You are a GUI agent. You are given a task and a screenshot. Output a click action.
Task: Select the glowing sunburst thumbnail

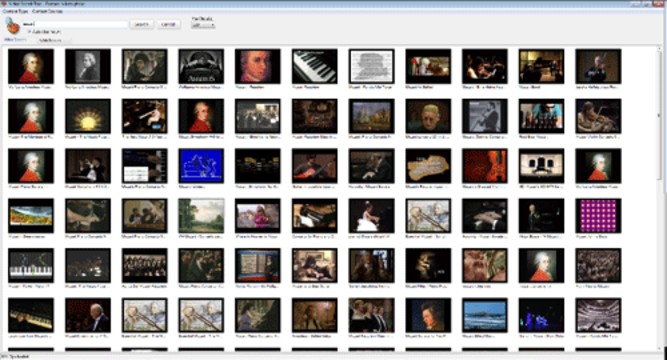pos(88,116)
